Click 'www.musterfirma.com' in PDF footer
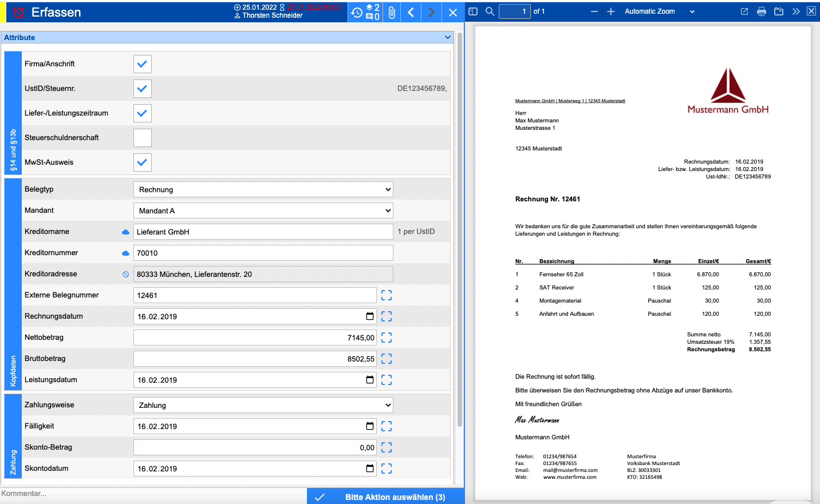820x504 pixels. [570, 477]
